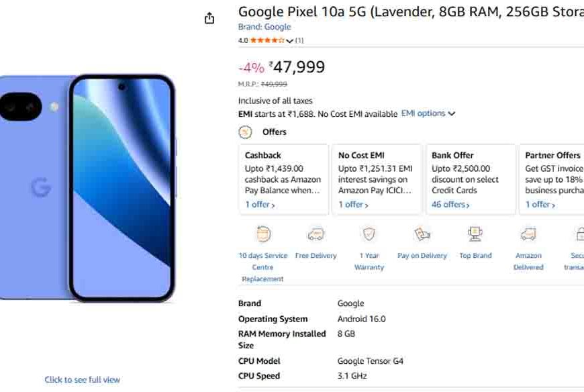This screenshot has height=392, width=584.
Task: Click the Cashback 1 offer link
Action: pyautogui.click(x=258, y=204)
